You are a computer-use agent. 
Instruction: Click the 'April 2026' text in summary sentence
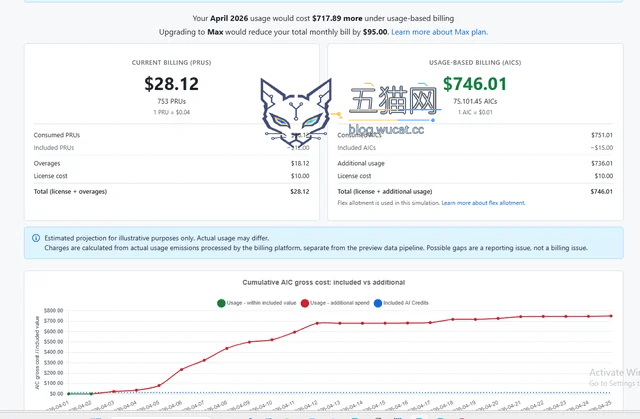coord(229,18)
